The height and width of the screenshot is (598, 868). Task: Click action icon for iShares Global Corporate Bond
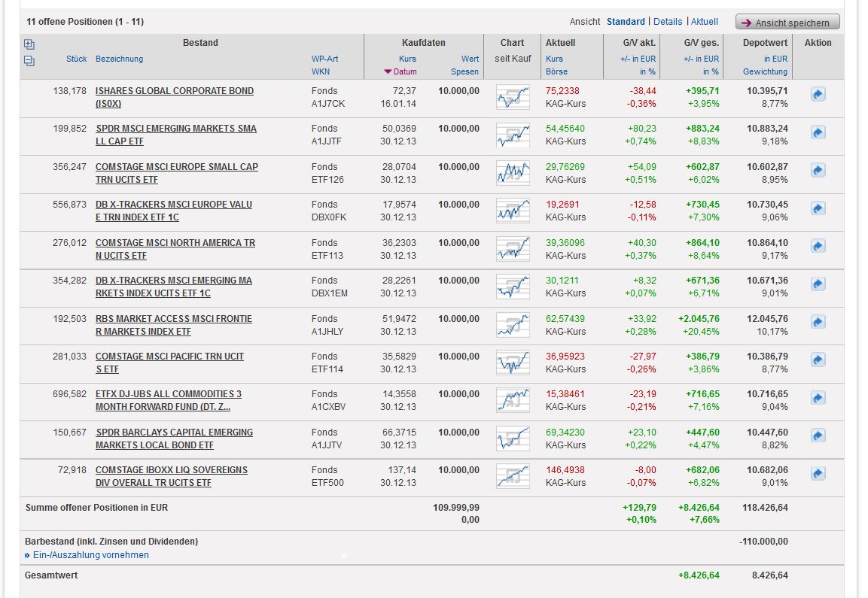click(x=818, y=95)
